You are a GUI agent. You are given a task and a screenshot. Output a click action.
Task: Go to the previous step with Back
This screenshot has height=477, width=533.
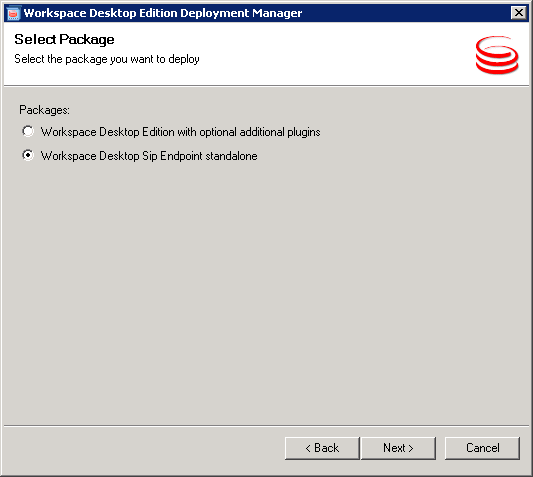(322, 448)
